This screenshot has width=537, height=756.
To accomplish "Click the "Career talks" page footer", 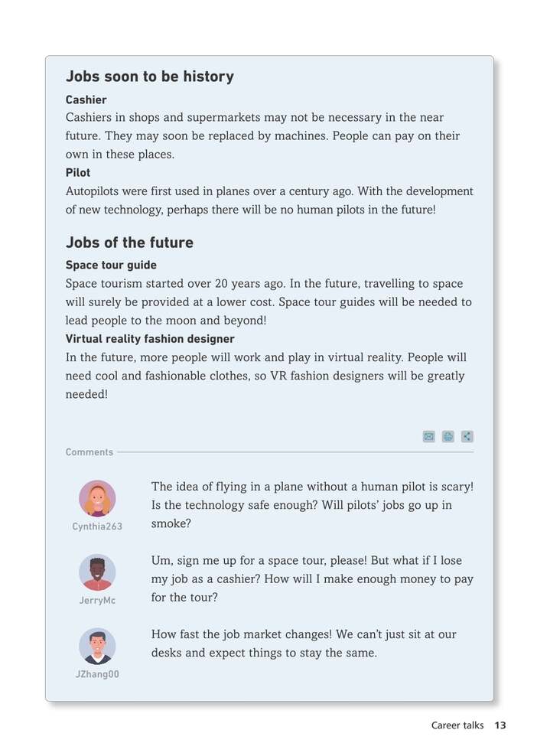I will click(457, 725).
